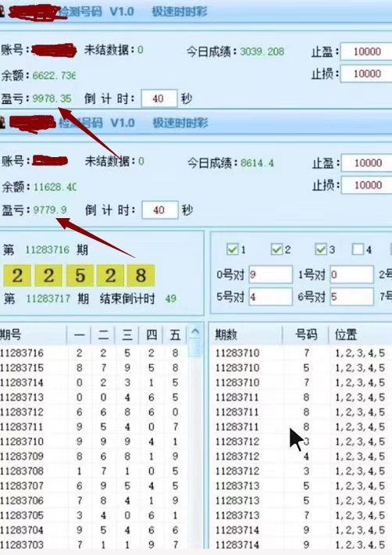Focus the 倒计时 box in the top window
392x555 pixels.
(x=159, y=98)
